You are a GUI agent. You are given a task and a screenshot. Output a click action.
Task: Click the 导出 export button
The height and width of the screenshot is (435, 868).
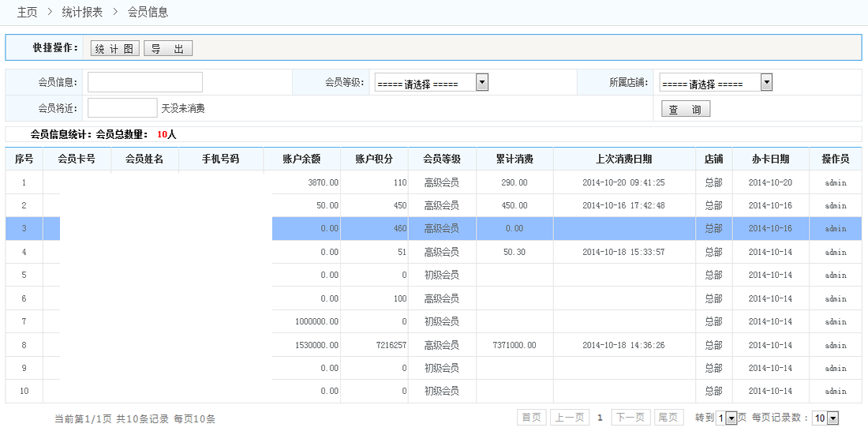point(167,49)
